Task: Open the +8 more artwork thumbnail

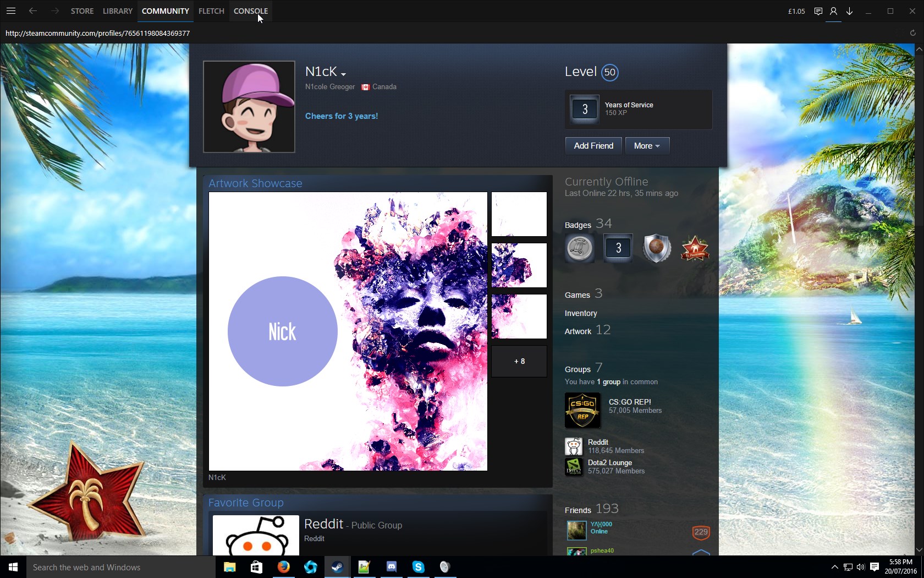Action: 519,361
